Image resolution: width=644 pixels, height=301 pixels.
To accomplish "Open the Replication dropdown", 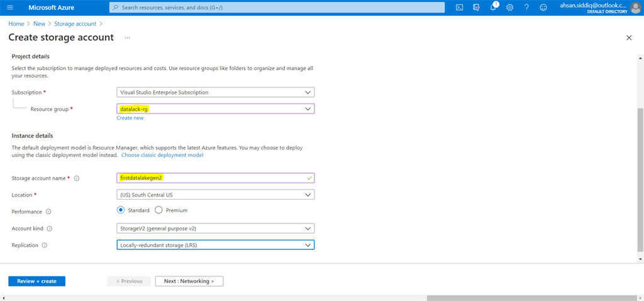I will tap(216, 245).
